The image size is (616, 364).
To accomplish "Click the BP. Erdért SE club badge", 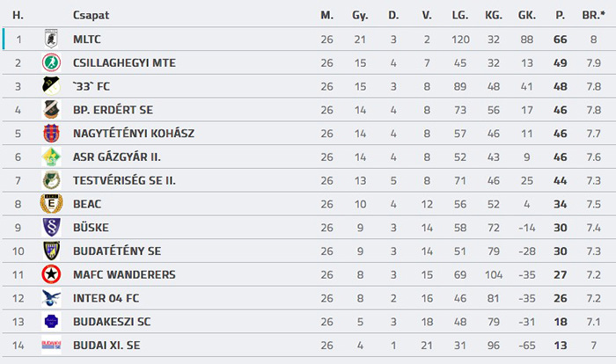I will 51,110.
